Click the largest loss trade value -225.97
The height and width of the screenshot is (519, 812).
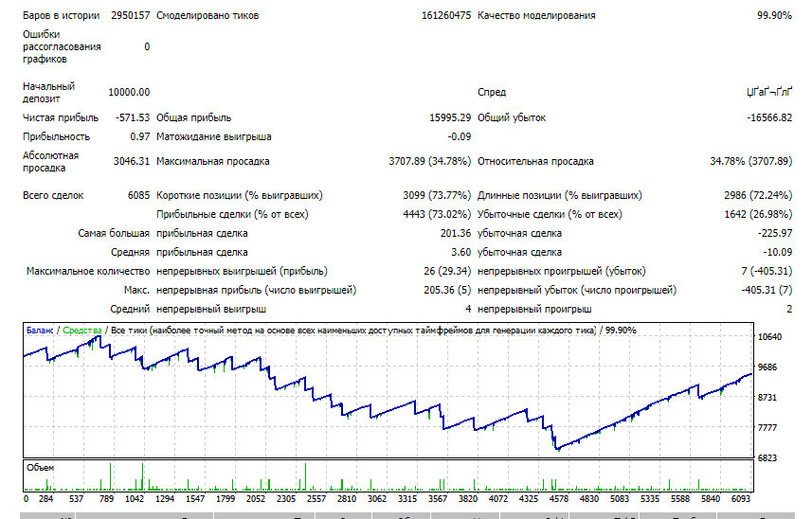775,233
